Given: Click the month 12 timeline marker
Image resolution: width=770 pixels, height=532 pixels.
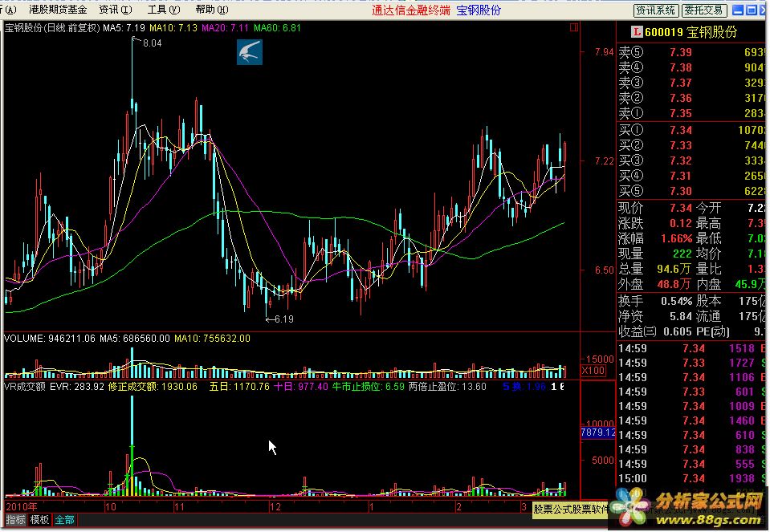Looking at the screenshot, I should pyautogui.click(x=275, y=506).
